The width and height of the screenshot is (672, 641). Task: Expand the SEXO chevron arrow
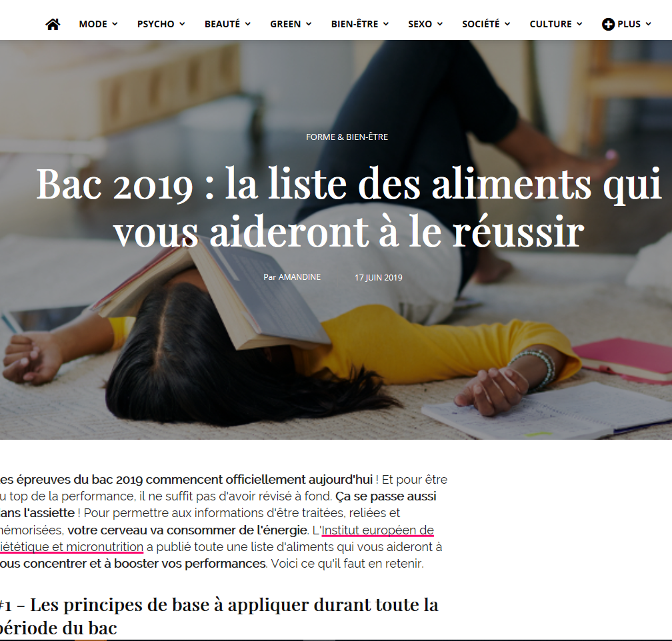click(440, 24)
